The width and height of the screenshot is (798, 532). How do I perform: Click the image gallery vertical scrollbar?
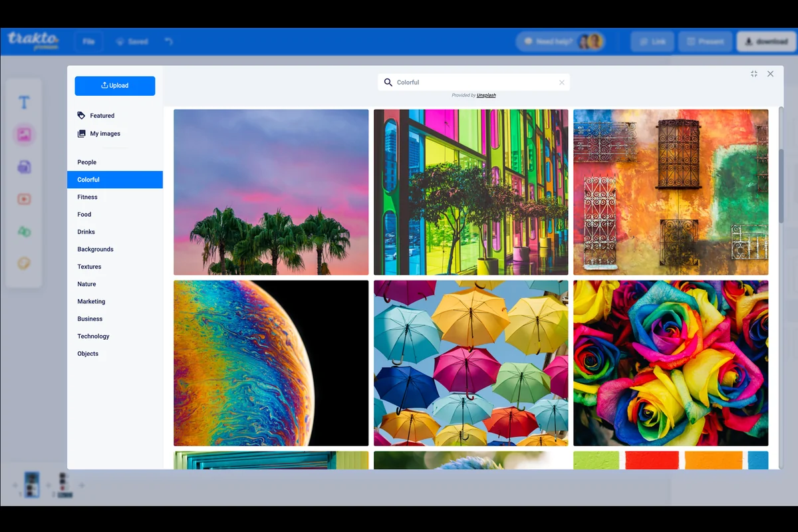[781, 186]
